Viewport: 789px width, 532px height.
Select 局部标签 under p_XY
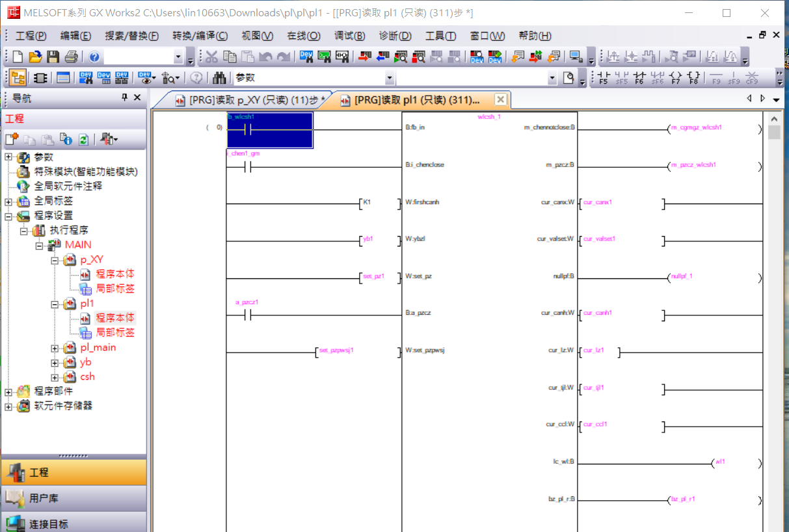pyautogui.click(x=115, y=289)
